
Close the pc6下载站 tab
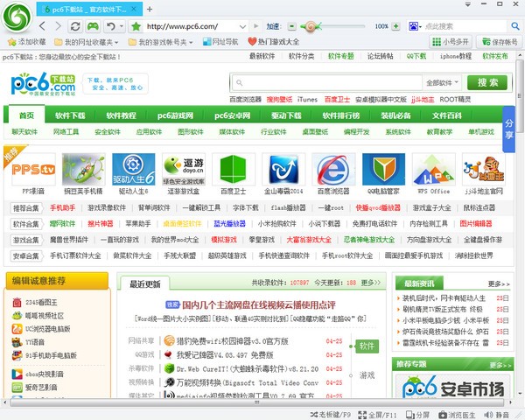click(134, 9)
